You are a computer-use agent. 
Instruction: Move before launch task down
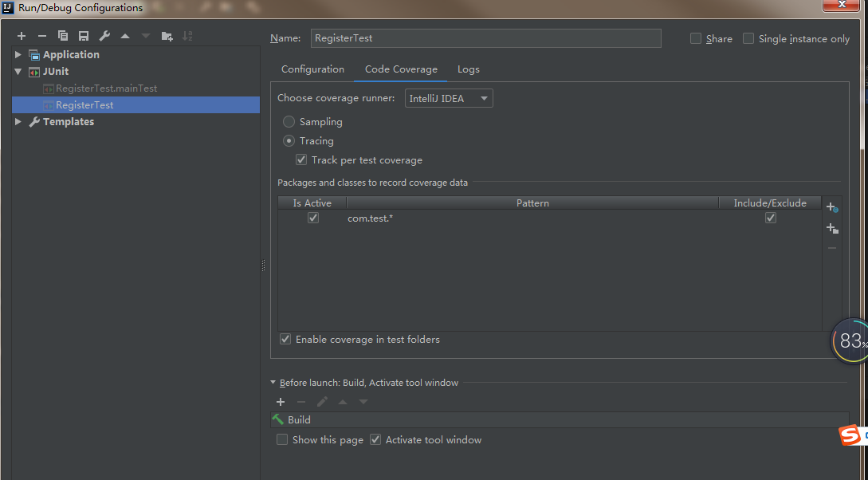coord(363,402)
